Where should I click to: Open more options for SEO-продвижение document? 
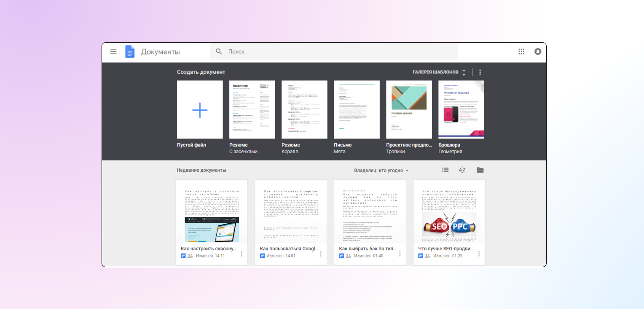pyautogui.click(x=479, y=254)
